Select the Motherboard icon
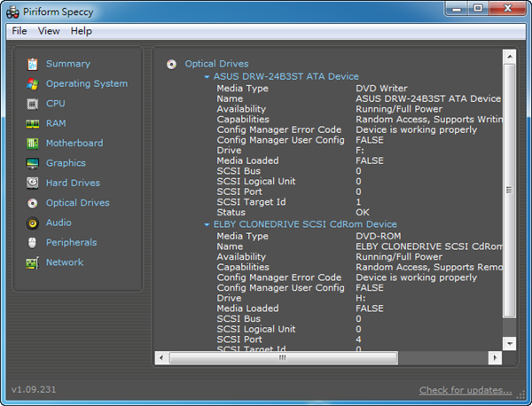532x406 pixels. 33,144
